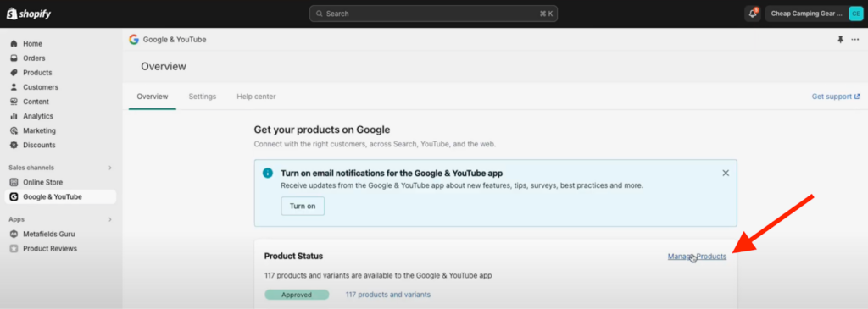The height and width of the screenshot is (309, 868).
Task: Dismiss the email notifications banner
Action: [726, 173]
